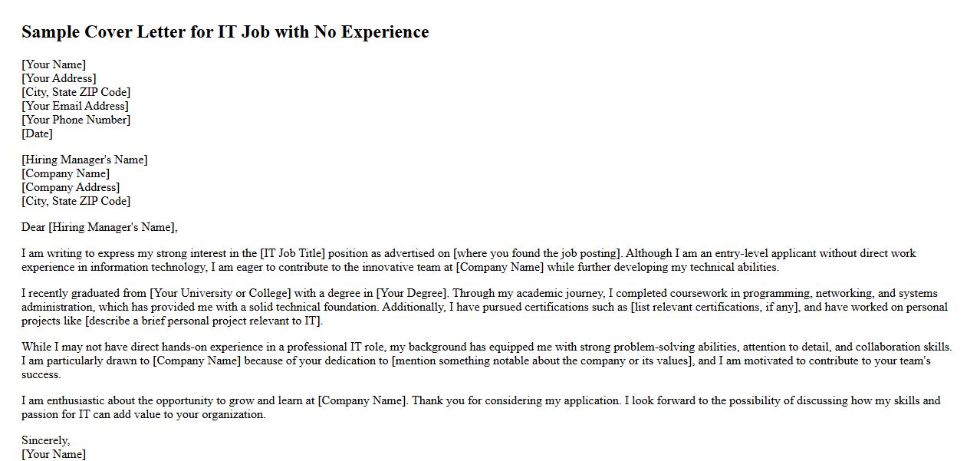Click the "Sincerely," closing line

(45, 440)
